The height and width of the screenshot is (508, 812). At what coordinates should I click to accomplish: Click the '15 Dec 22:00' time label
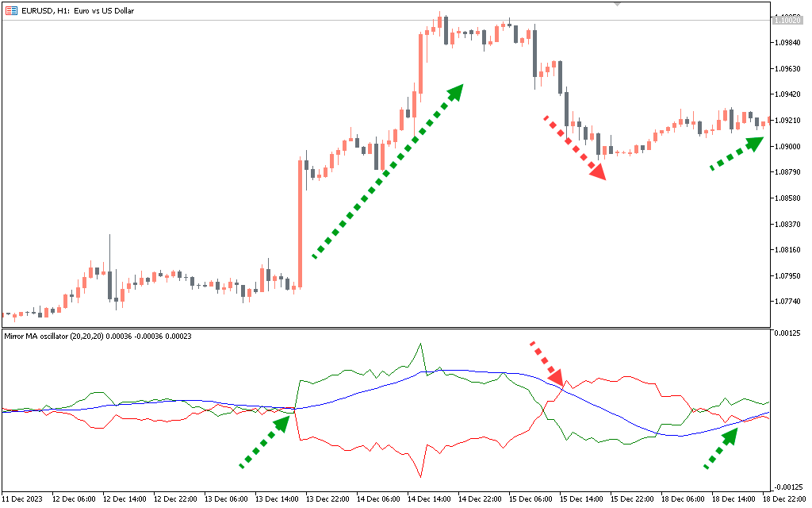(632, 498)
